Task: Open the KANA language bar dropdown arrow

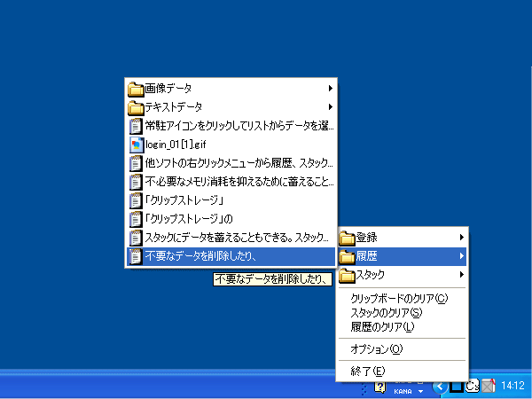Action: click(x=420, y=390)
